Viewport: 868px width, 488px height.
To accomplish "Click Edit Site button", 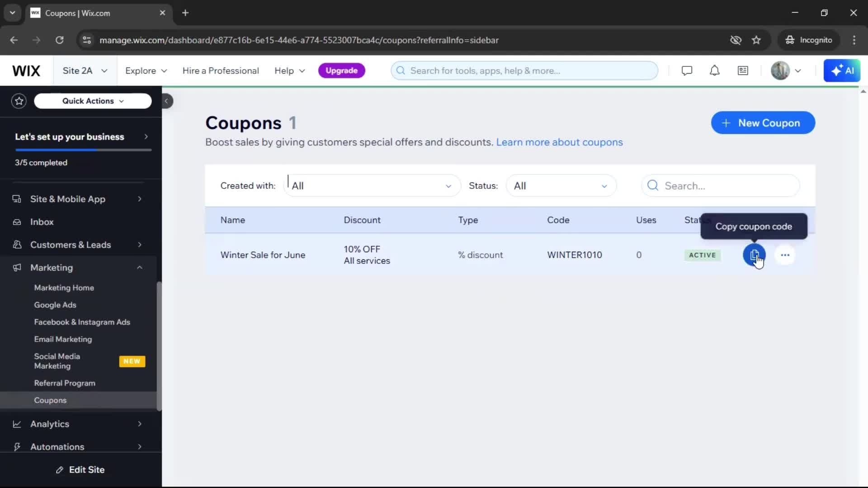I will (80, 469).
